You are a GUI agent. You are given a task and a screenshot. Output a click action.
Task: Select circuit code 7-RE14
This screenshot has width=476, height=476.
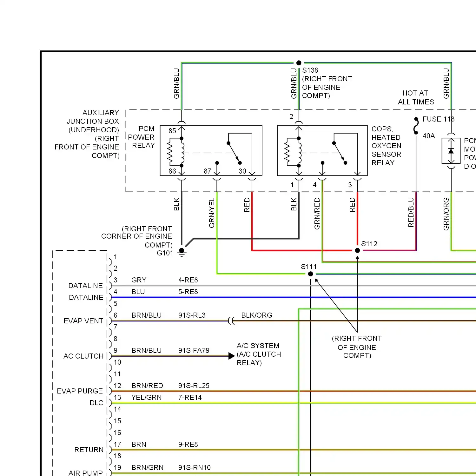click(190, 397)
